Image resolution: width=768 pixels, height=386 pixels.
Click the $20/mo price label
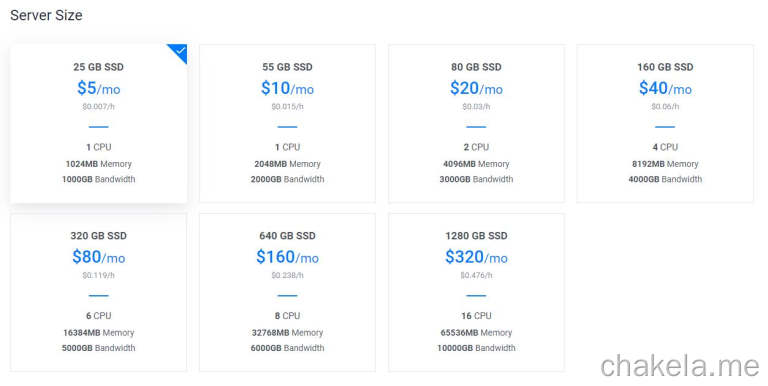476,88
